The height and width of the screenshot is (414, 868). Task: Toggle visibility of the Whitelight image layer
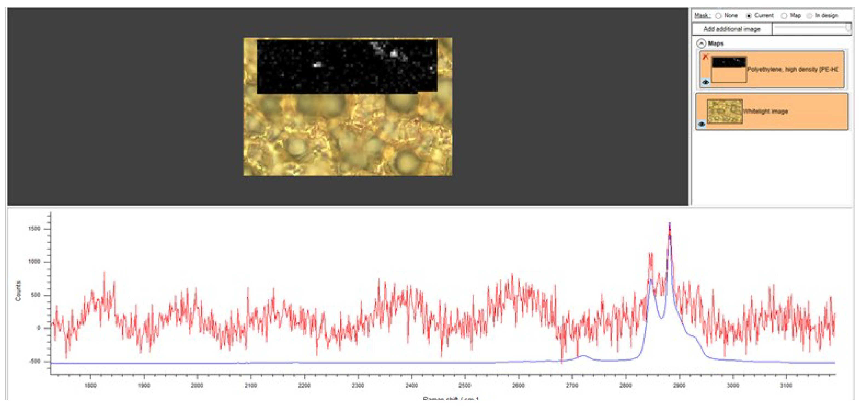click(702, 124)
